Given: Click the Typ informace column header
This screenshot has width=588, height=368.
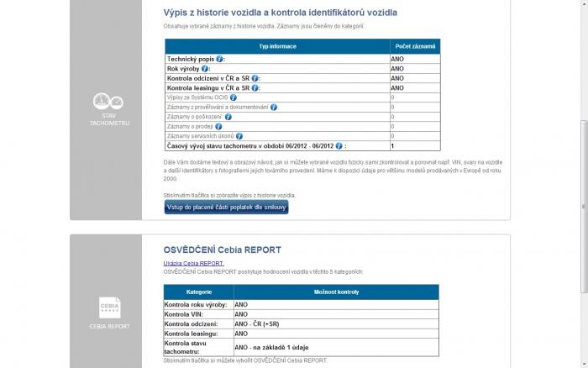Looking at the screenshot, I should [x=276, y=46].
